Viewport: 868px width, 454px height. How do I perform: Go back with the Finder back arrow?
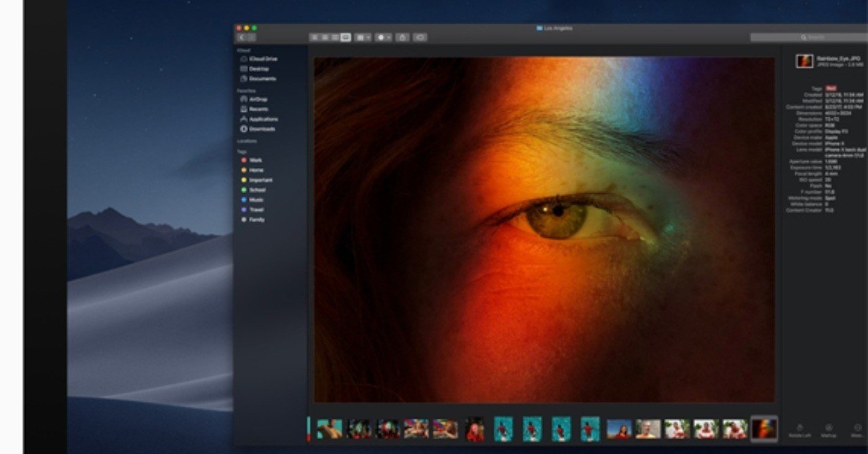coord(241,37)
